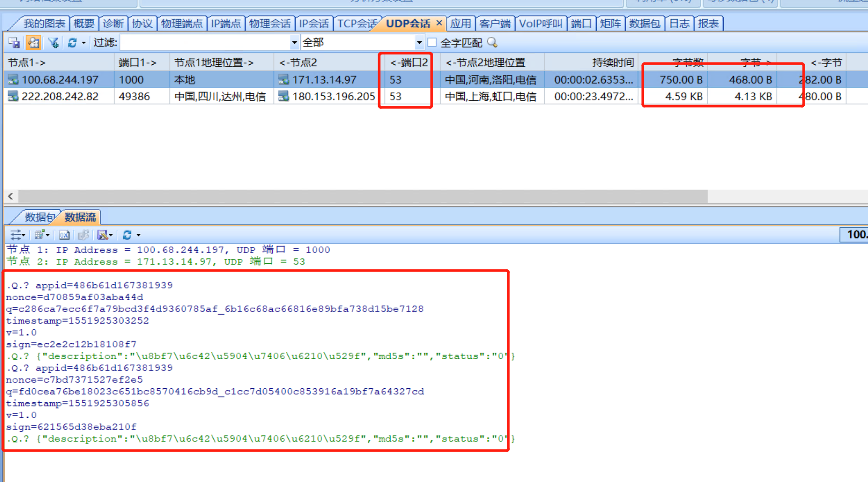Click node icon beside 180.153.196.205
This screenshot has height=482, width=868.
coord(284,96)
